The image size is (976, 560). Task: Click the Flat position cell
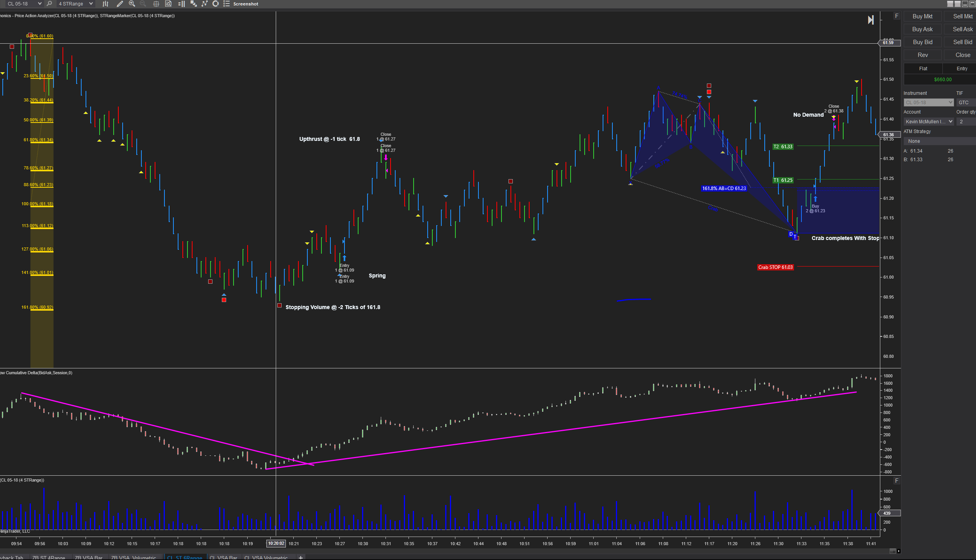pyautogui.click(x=923, y=69)
